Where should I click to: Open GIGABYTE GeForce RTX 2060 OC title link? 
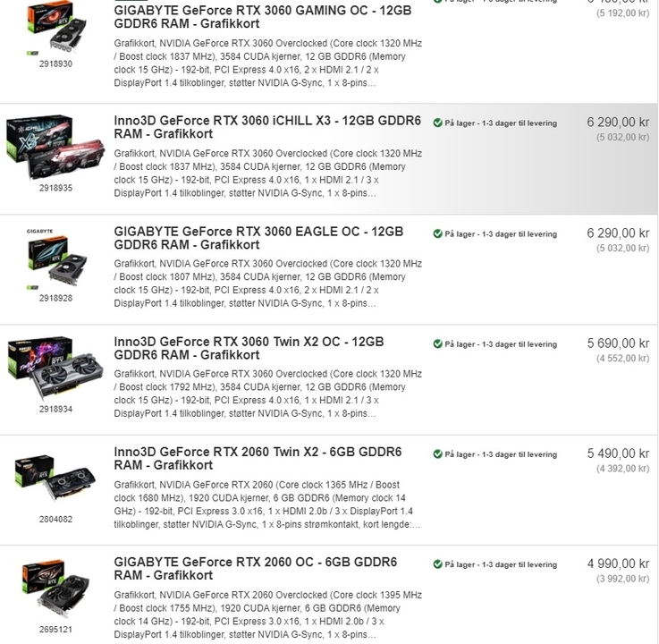255,568
